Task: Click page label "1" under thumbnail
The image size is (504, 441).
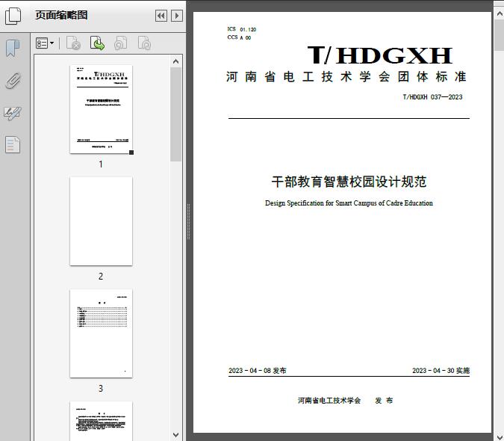Action: tap(101, 164)
